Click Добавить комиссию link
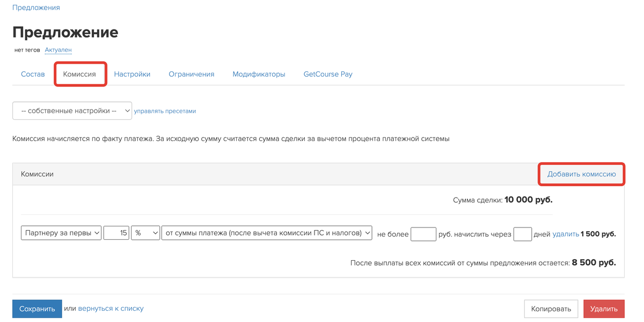Image resolution: width=644 pixels, height=322 pixels. click(582, 174)
